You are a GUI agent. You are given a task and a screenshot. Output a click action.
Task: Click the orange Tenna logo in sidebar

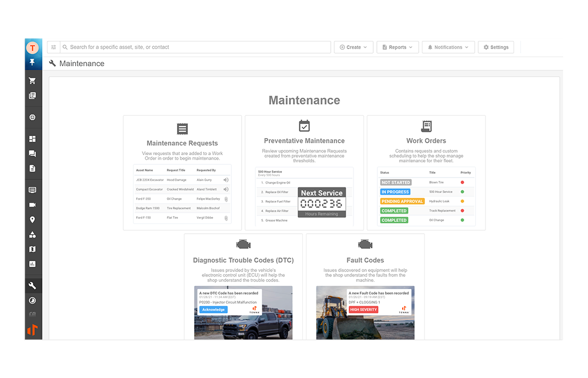coord(33,330)
